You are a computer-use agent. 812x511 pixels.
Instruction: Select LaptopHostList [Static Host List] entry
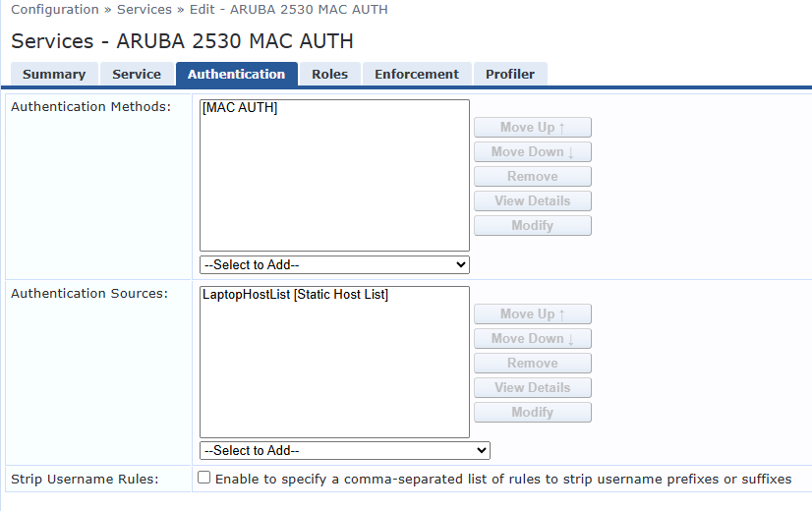click(x=295, y=295)
